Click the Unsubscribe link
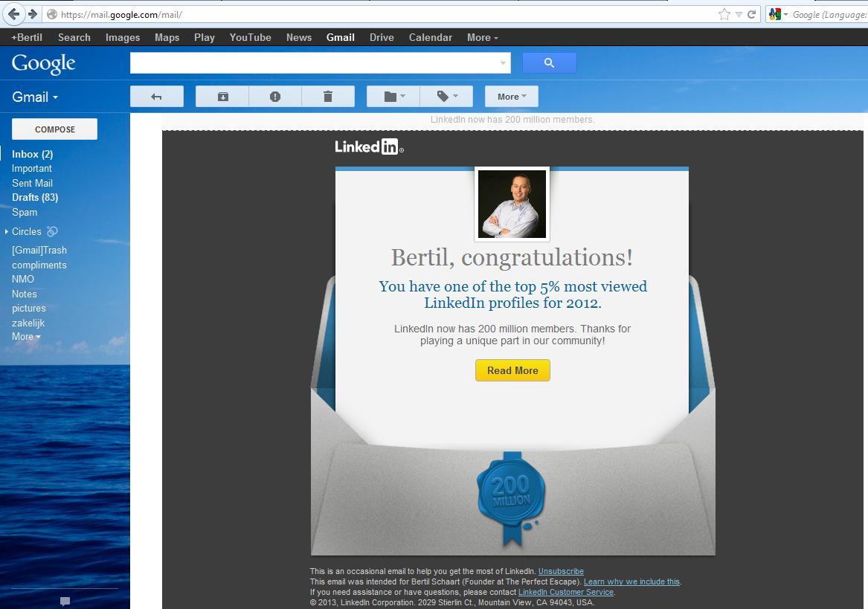Image resolution: width=868 pixels, height=609 pixels. [x=561, y=571]
